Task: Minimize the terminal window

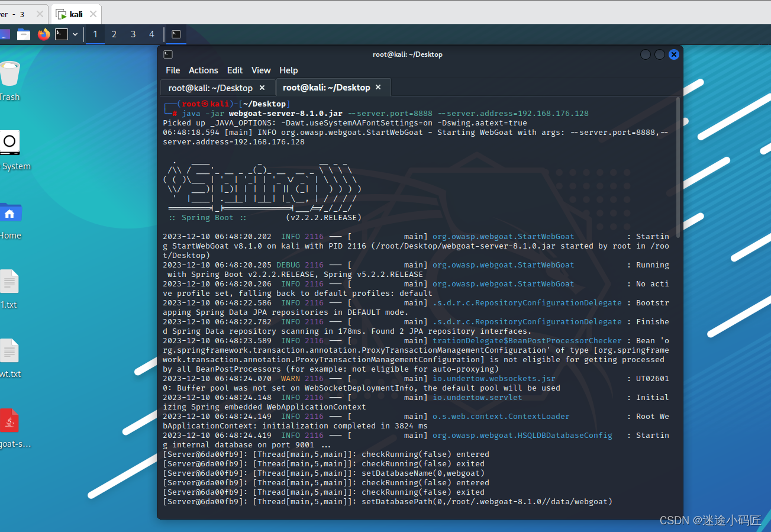Action: 646,54
